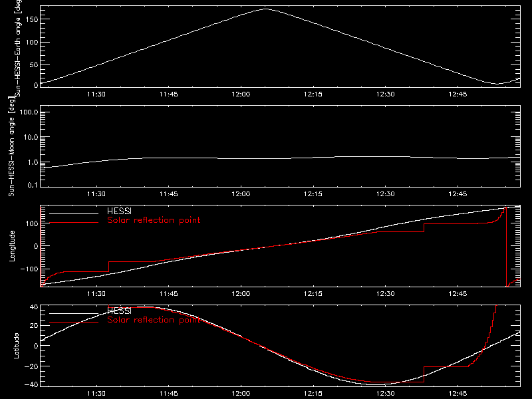Click 12:00 label under Sun-HESSI-Moon angle plot

coord(241,194)
